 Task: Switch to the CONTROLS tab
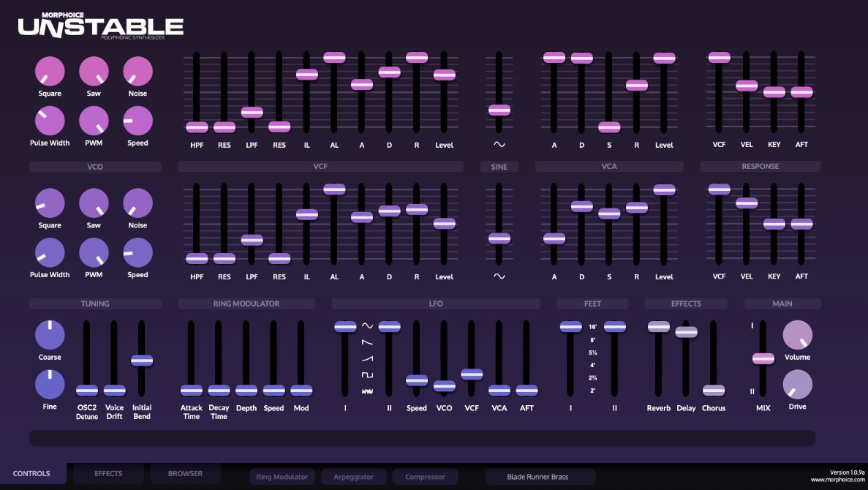(x=31, y=474)
